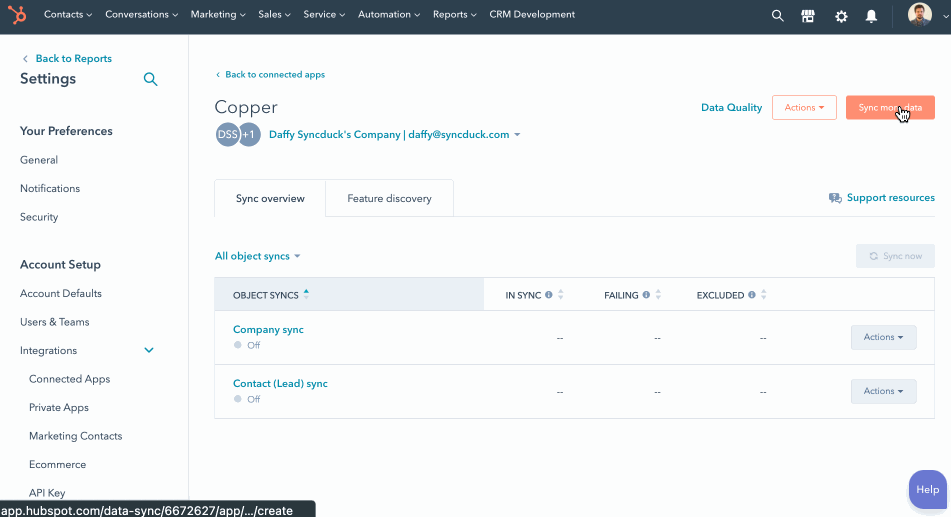Open Notifications settings in sidebar
951x517 pixels.
[50, 189]
